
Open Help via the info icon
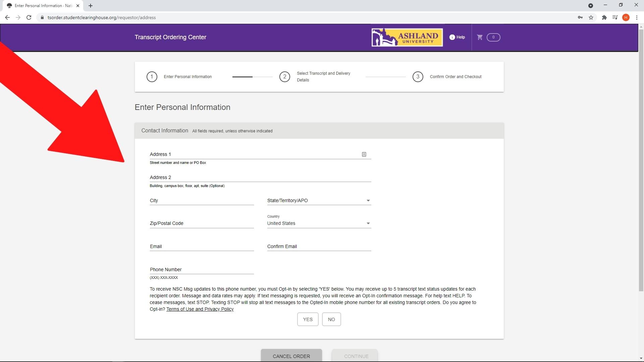pyautogui.click(x=452, y=37)
